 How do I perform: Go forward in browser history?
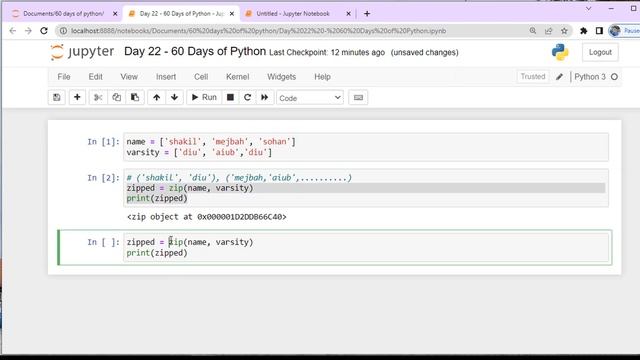point(28,31)
